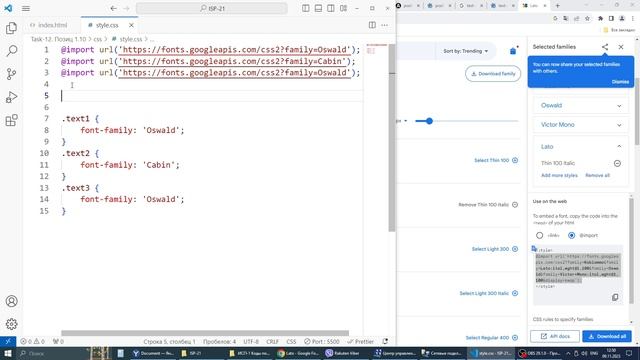Adjust the font preview size slider
The image size is (640, 360).
pos(467,121)
